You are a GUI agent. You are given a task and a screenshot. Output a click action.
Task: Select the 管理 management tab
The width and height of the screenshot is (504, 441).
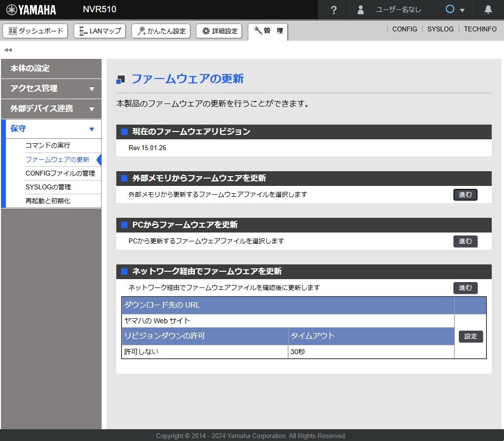coord(268,31)
